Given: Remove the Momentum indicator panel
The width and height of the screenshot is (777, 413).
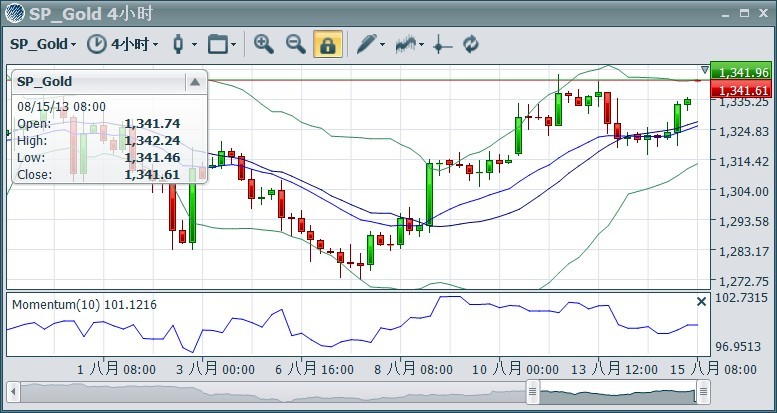Looking at the screenshot, I should [701, 301].
